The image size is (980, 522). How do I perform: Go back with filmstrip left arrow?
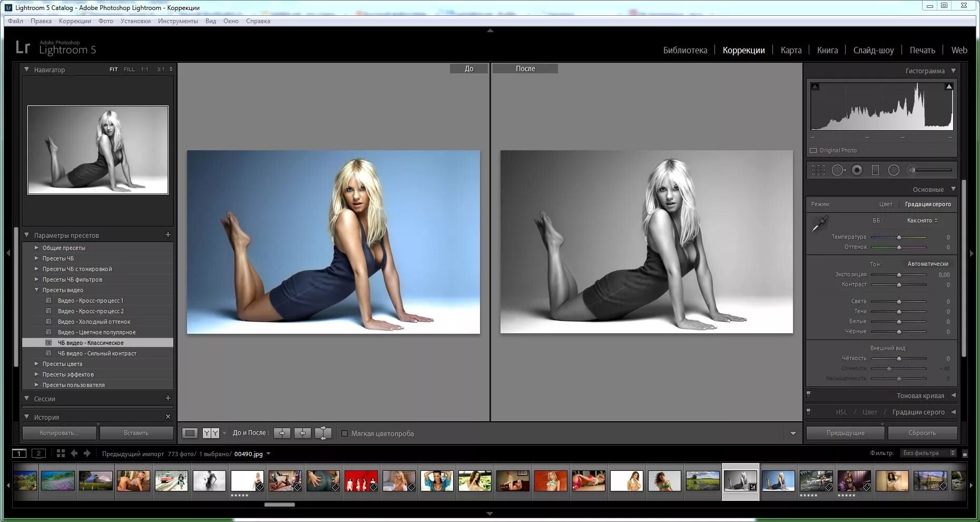pyautogui.click(x=74, y=453)
